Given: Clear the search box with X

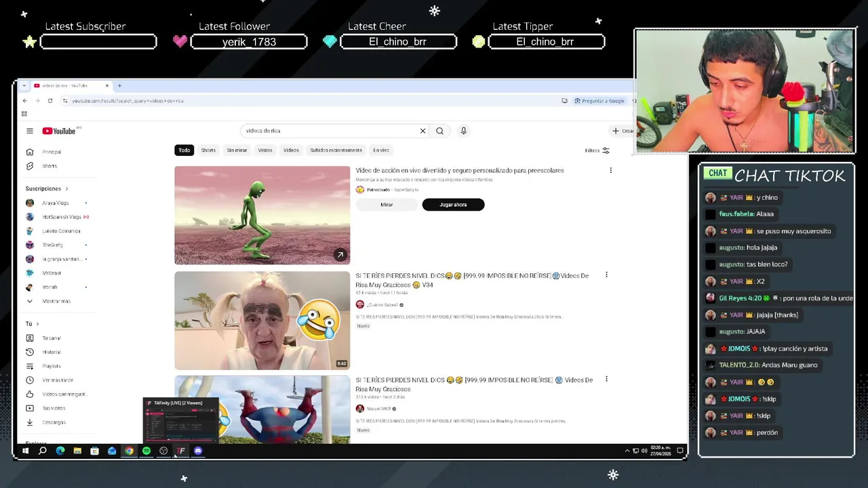Looking at the screenshot, I should (422, 131).
